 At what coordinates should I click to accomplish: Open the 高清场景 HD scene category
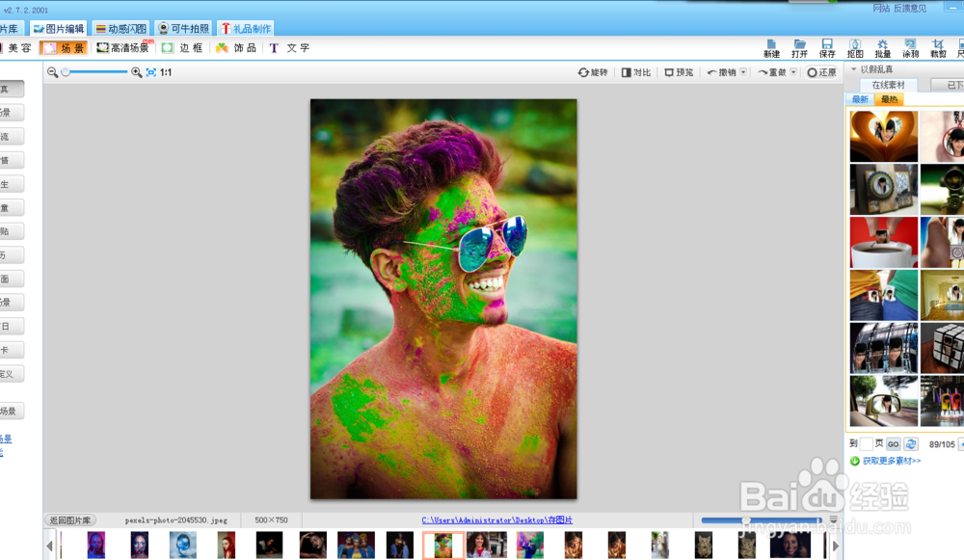pyautogui.click(x=123, y=48)
